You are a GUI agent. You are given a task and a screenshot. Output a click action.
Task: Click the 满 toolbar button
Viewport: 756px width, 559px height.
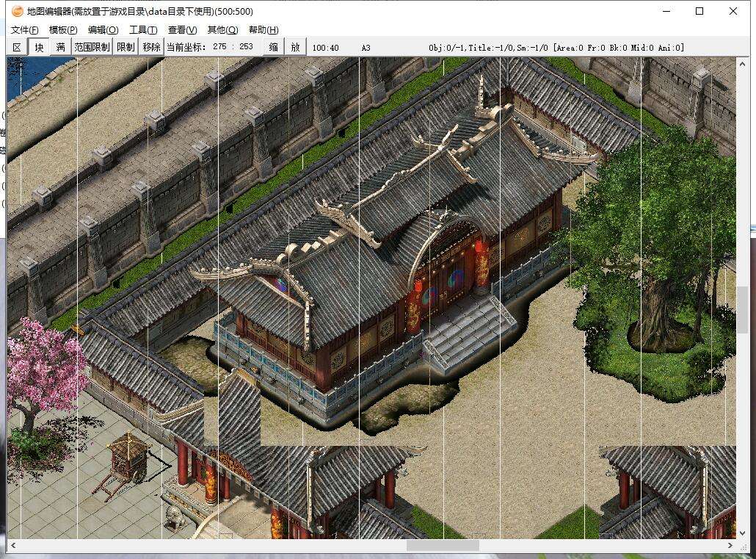(x=60, y=47)
